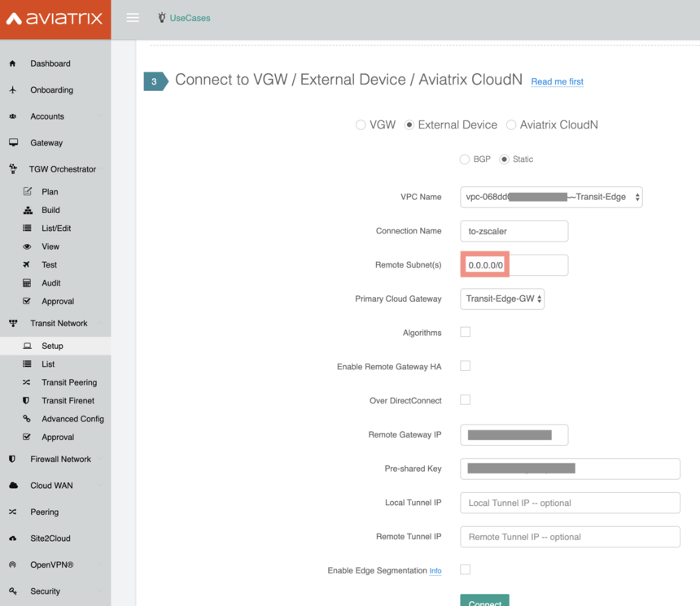
Task: Expand the Accounts menu chevron
Action: (100, 116)
